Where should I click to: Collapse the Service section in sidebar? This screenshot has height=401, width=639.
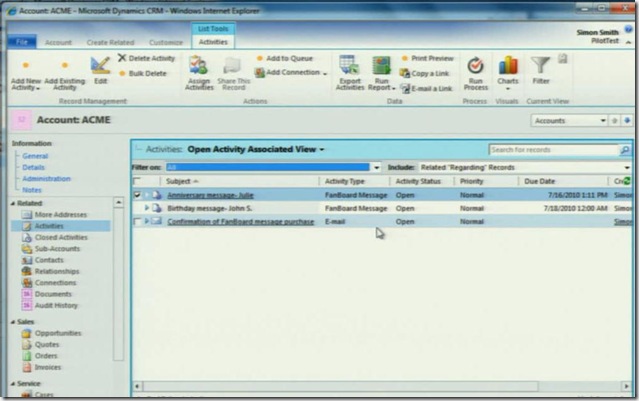(x=13, y=384)
